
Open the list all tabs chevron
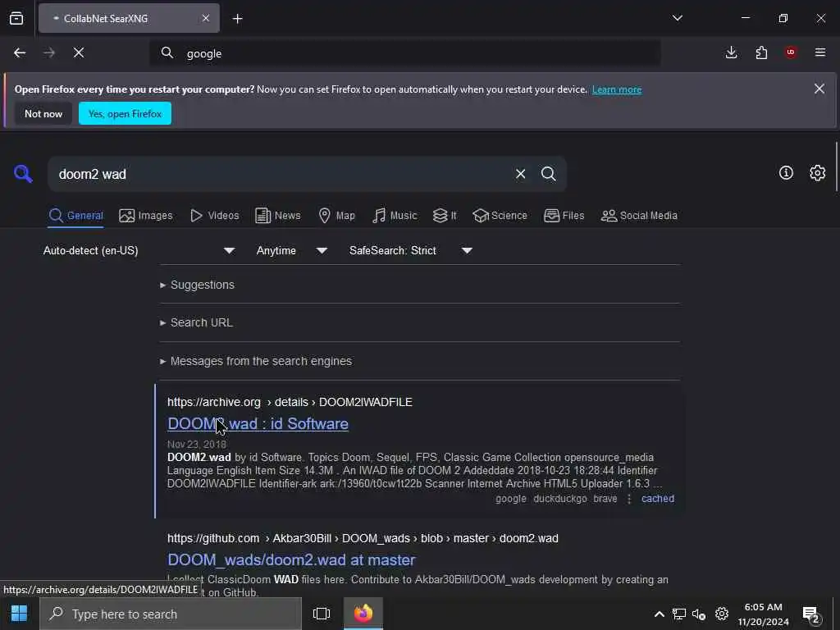[x=677, y=18]
